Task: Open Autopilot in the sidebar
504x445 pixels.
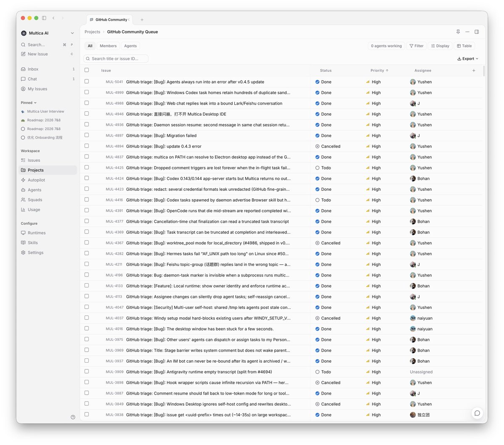Action: (x=48, y=180)
